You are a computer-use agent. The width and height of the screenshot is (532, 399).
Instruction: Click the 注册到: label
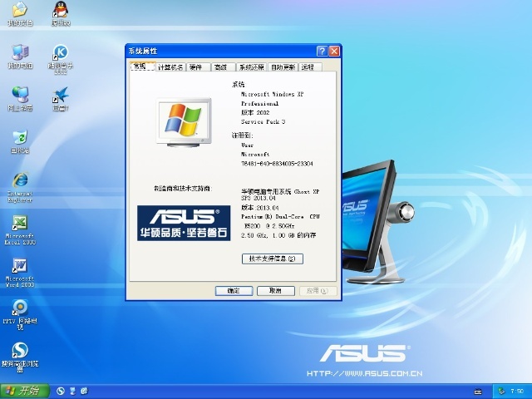[x=242, y=135]
